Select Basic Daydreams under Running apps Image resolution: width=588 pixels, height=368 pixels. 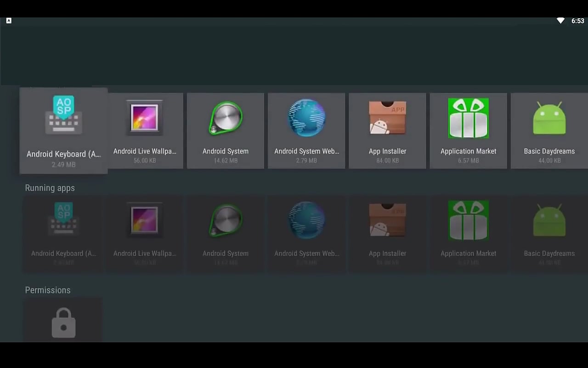click(549, 234)
